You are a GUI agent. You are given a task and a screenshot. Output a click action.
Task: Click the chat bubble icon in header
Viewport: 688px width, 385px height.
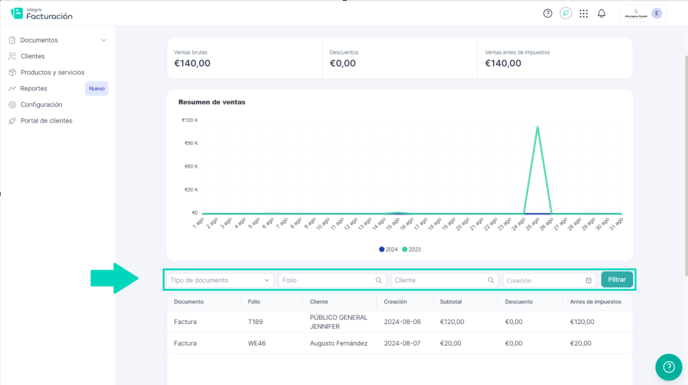[566, 14]
